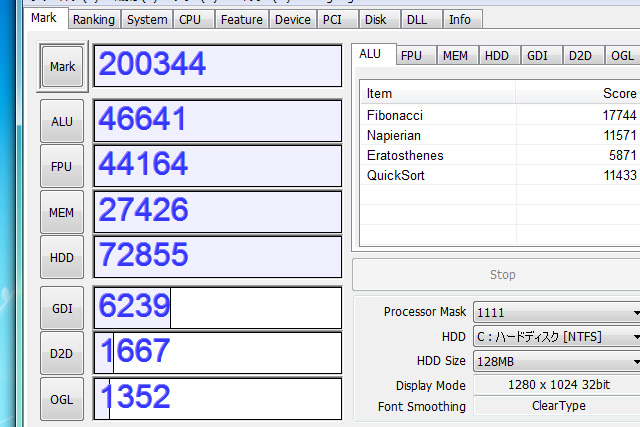This screenshot has height=427, width=640.
Task: Launch the OGL benchmark button
Action: [62, 399]
